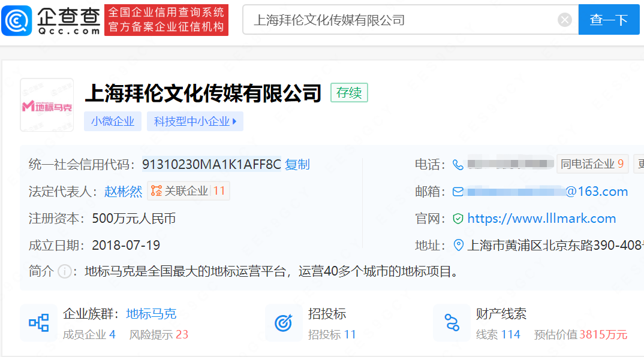Open the 地标马克 company logo thumbnail

[47, 105]
